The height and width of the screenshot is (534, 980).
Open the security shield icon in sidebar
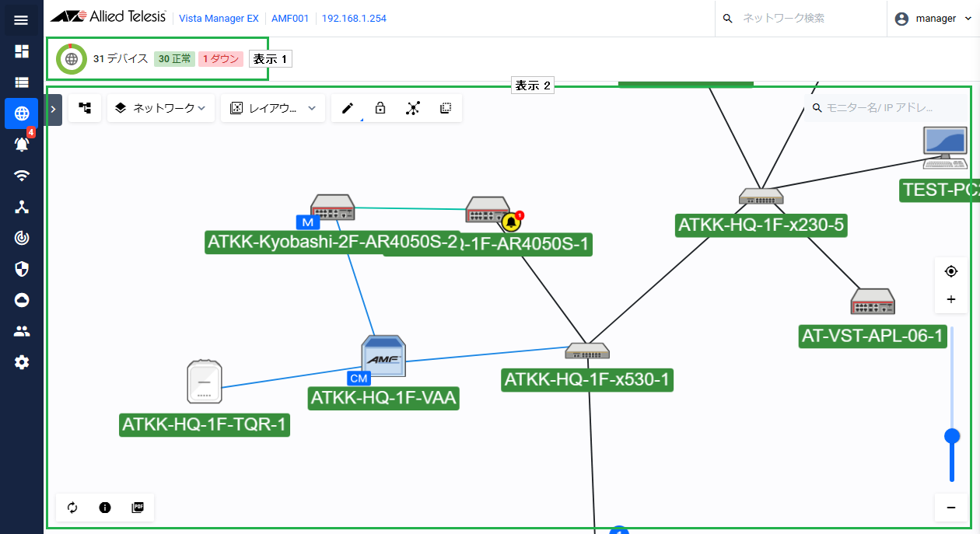click(x=22, y=269)
